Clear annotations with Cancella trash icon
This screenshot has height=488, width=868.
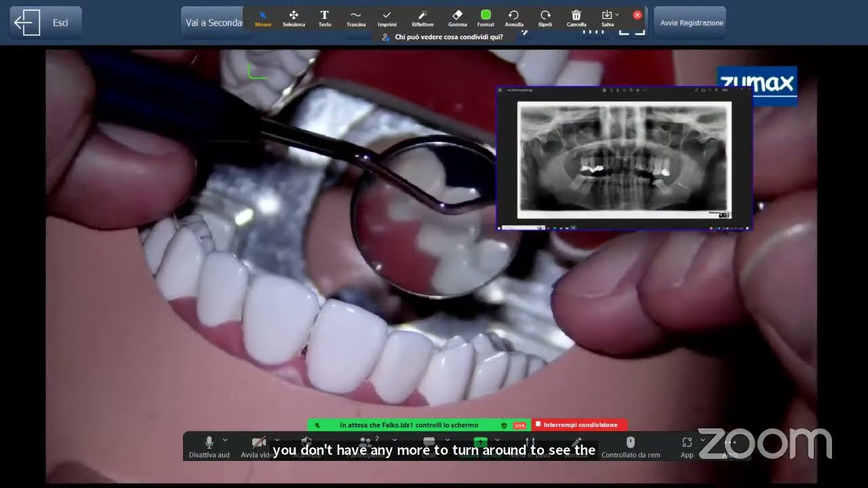(576, 18)
